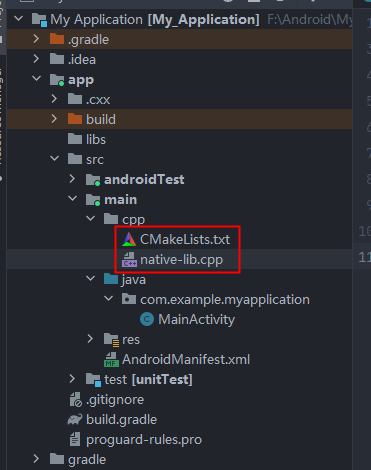Click the res resources folder icon
This screenshot has width=371, height=470.
[111, 340]
